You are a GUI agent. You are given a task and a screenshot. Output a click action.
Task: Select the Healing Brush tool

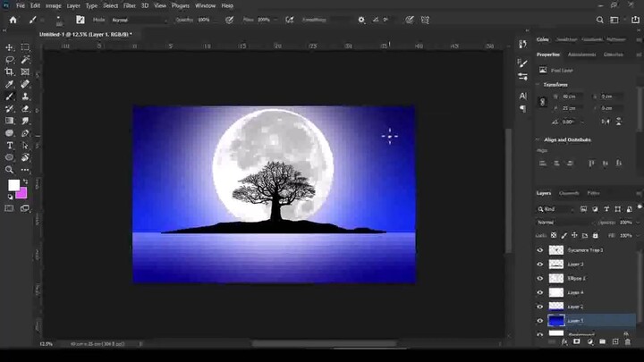(25, 84)
